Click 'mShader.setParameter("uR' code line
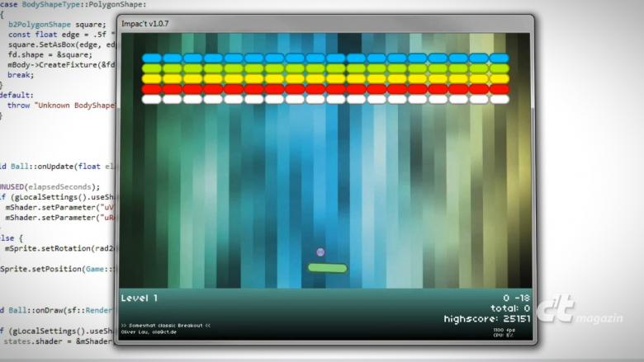This screenshot has height=362, width=644. click(x=60, y=218)
